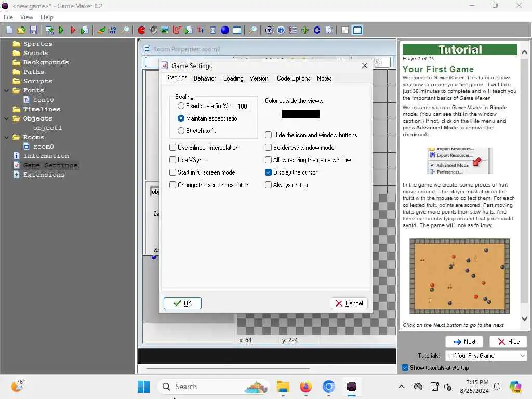
Task: Switch to the Code Options tab
Action: coord(294,78)
